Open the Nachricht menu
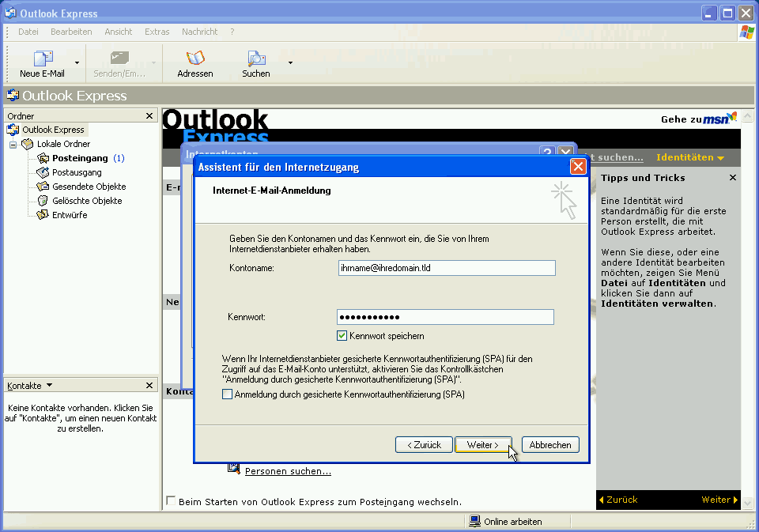Image resolution: width=759 pixels, height=532 pixels. 198,32
